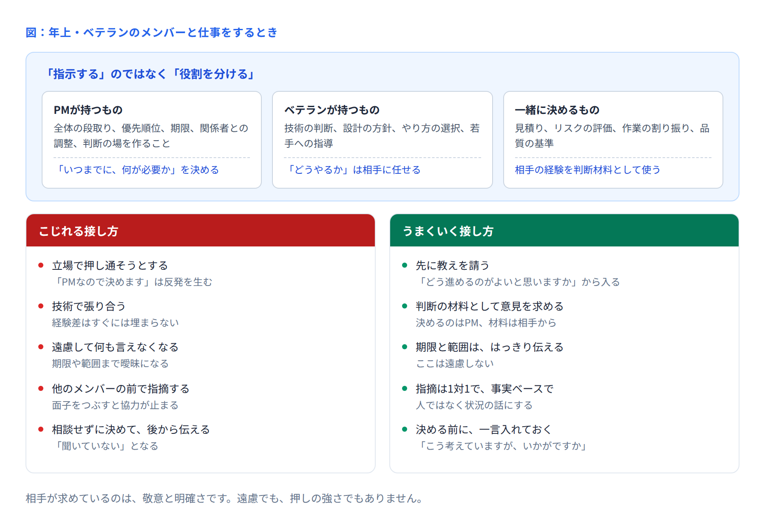Click the green うまくいく接し方 header
The height and width of the screenshot is (532, 765).
[564, 230]
